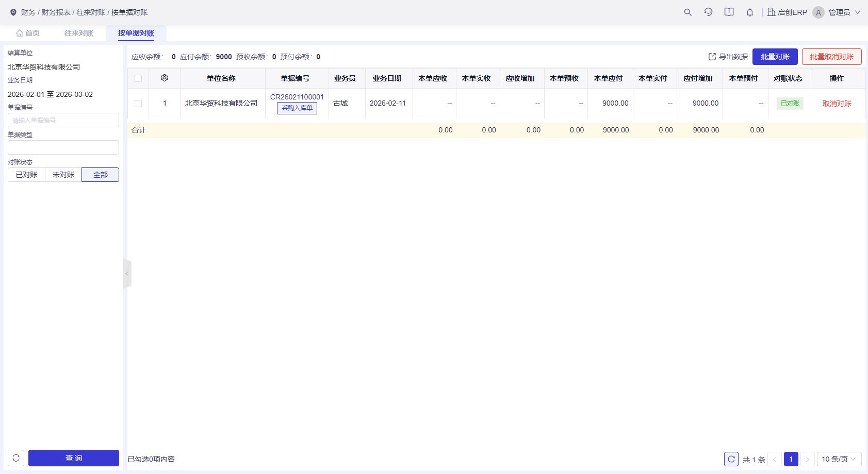The height and width of the screenshot is (474, 868).
Task: Click the 启创ERP building icon
Action: (771, 12)
